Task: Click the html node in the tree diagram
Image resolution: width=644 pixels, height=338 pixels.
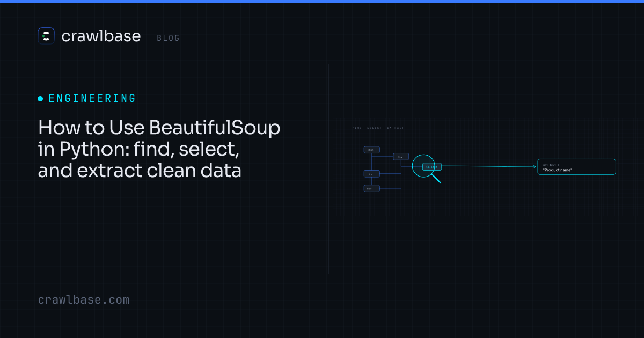Action: tap(371, 150)
